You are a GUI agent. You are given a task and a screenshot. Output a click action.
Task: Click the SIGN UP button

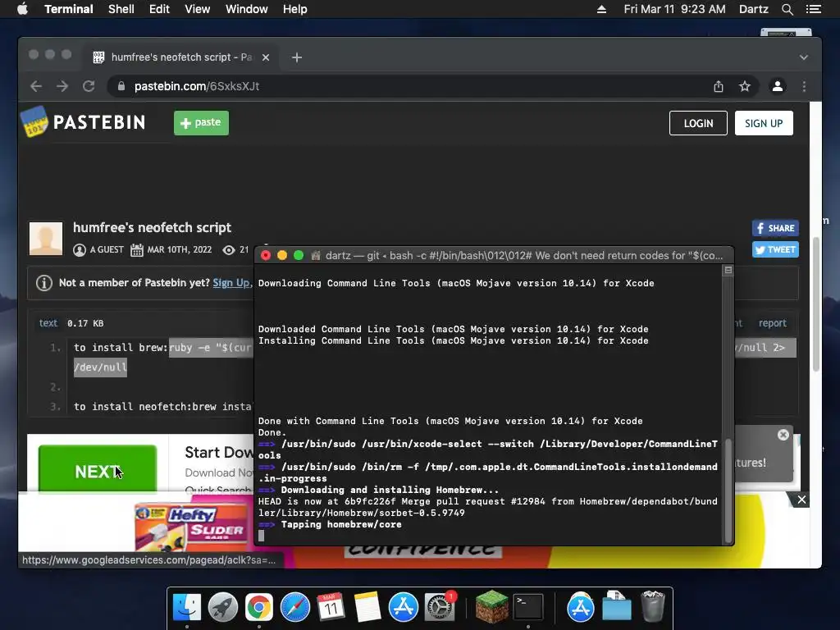(764, 123)
